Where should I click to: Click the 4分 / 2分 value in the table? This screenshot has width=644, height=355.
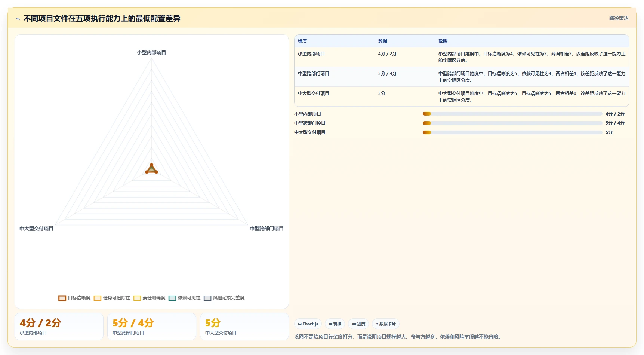pyautogui.click(x=387, y=54)
